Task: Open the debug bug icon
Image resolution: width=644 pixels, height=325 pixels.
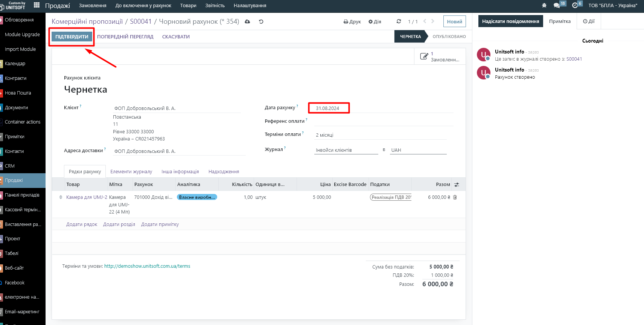Action: 544,5
